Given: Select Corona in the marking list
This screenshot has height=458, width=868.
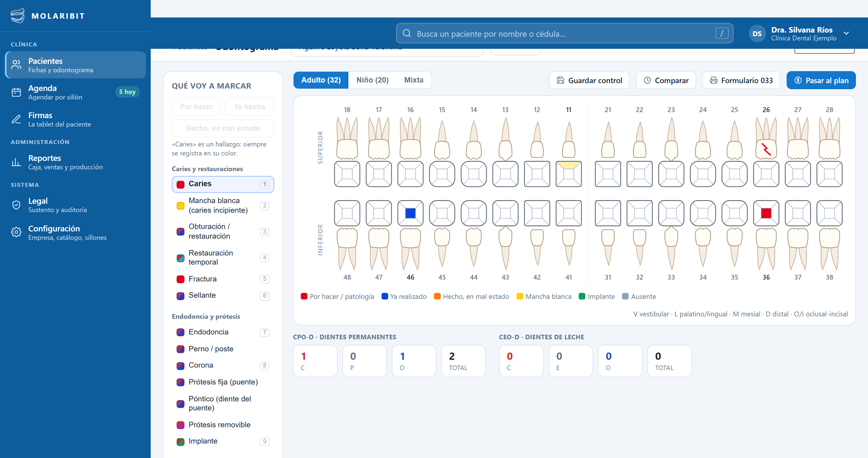Looking at the screenshot, I should (223, 365).
